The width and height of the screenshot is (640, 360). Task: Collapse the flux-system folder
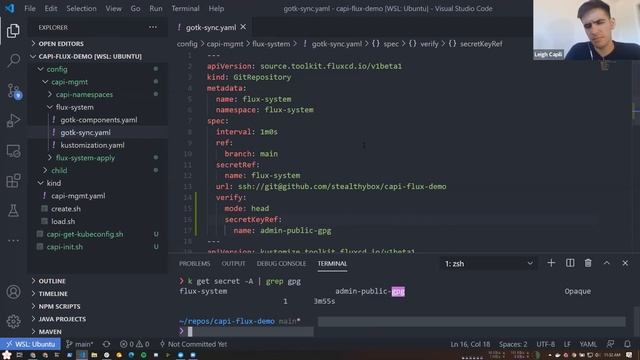click(74, 107)
